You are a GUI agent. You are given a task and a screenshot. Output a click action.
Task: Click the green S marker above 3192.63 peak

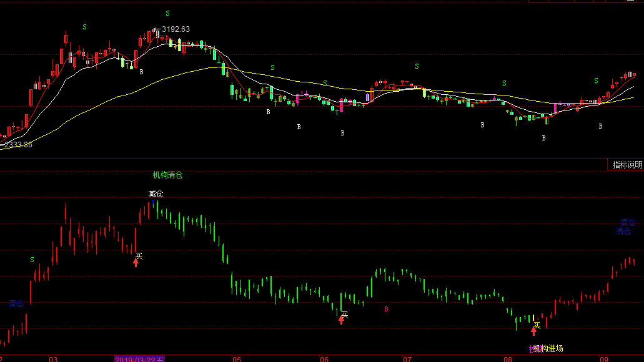pos(167,13)
